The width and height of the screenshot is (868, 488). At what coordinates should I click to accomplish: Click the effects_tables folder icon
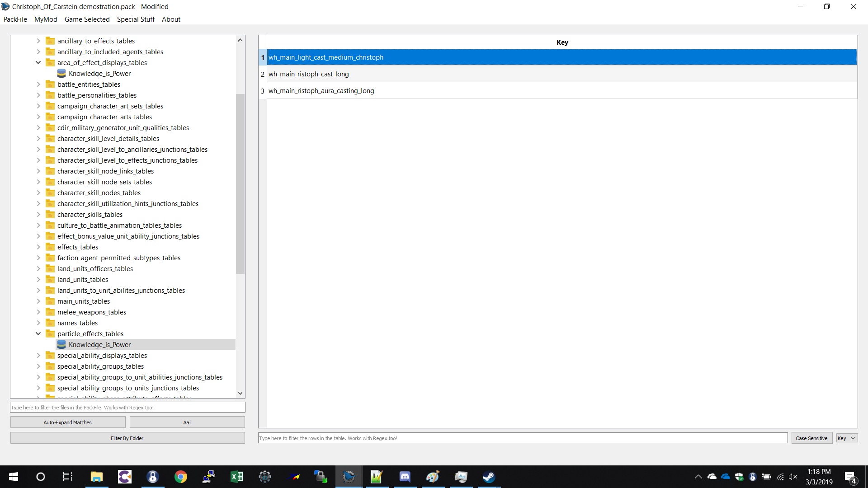(x=50, y=247)
